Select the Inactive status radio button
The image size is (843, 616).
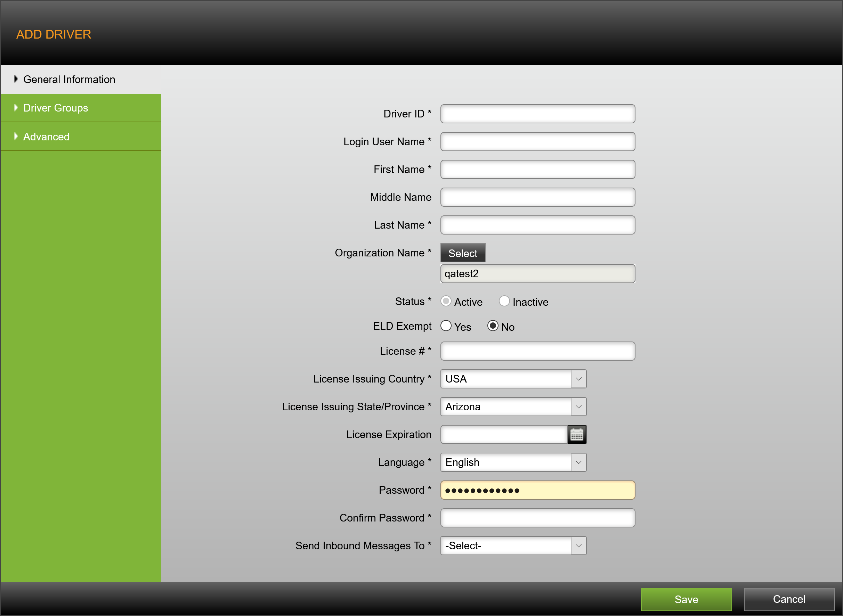[x=504, y=301]
